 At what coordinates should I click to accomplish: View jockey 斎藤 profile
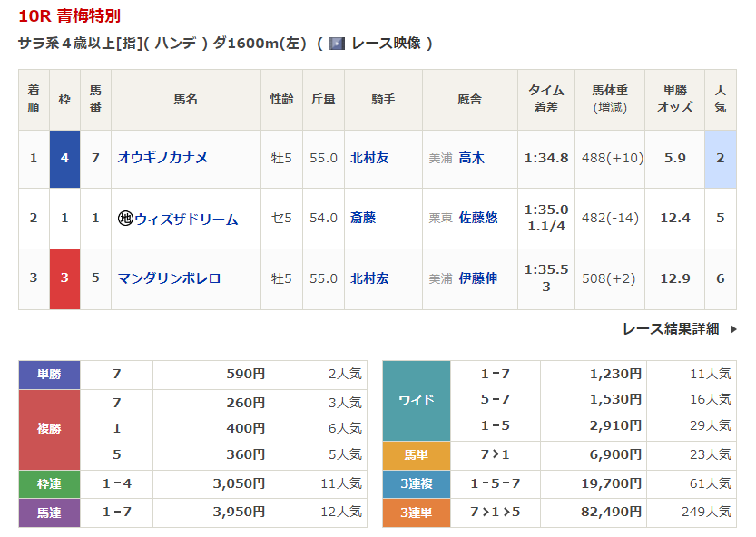[363, 219]
